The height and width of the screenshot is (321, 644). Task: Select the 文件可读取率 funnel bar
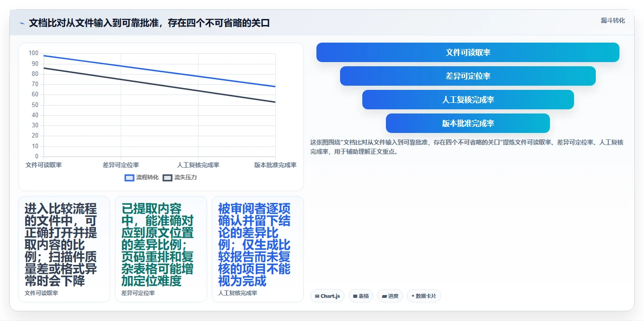pos(468,52)
